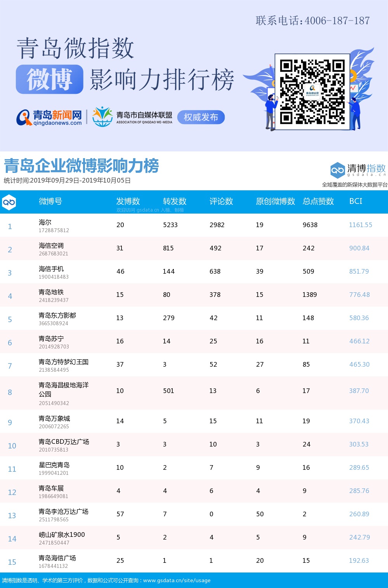Open the 海尔 account entry
This screenshot has width=388, height=588.
coord(45,222)
